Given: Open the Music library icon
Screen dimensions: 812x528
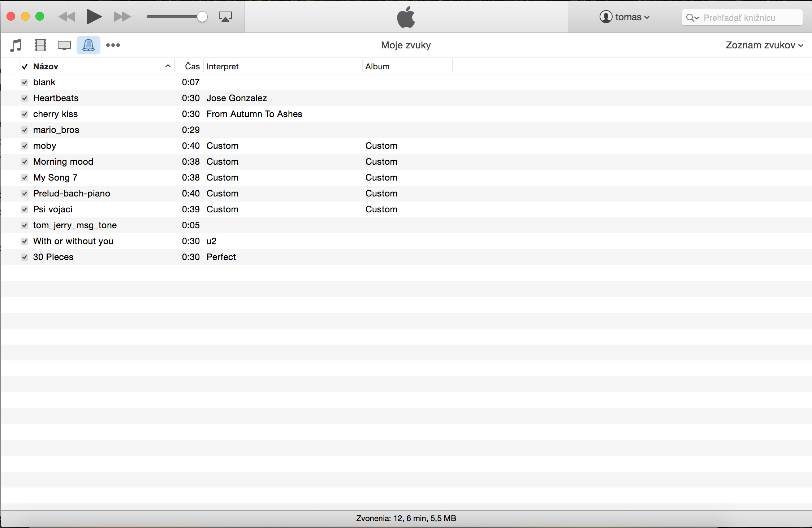Looking at the screenshot, I should pos(16,46).
